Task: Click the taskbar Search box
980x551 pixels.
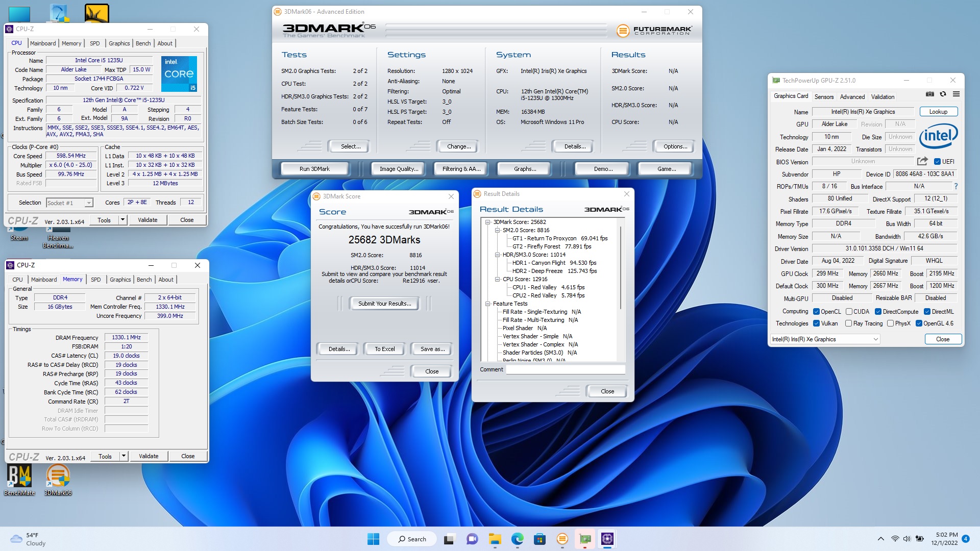Action: (x=411, y=539)
